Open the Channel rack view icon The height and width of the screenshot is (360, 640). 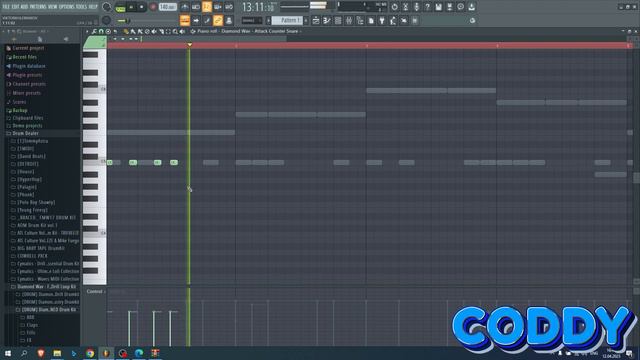point(338,20)
